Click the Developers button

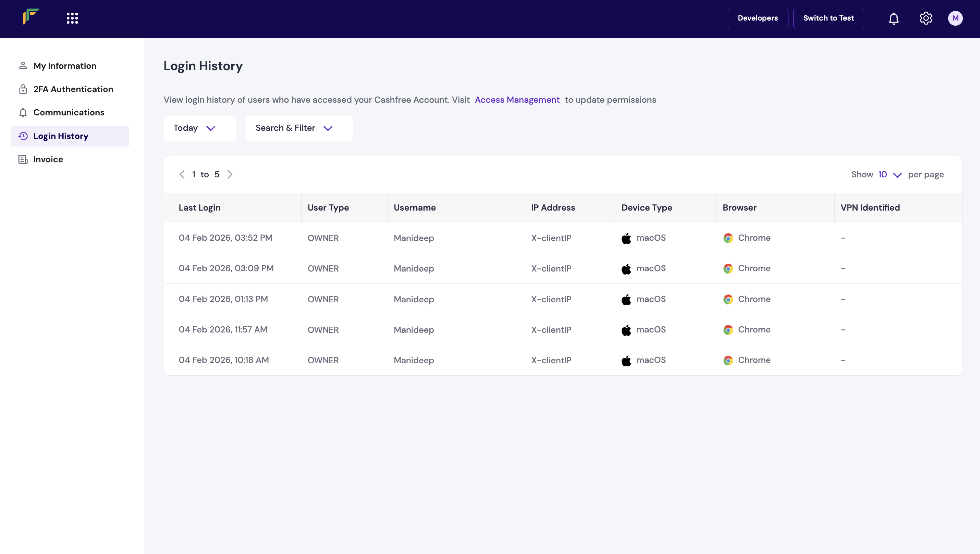point(758,18)
